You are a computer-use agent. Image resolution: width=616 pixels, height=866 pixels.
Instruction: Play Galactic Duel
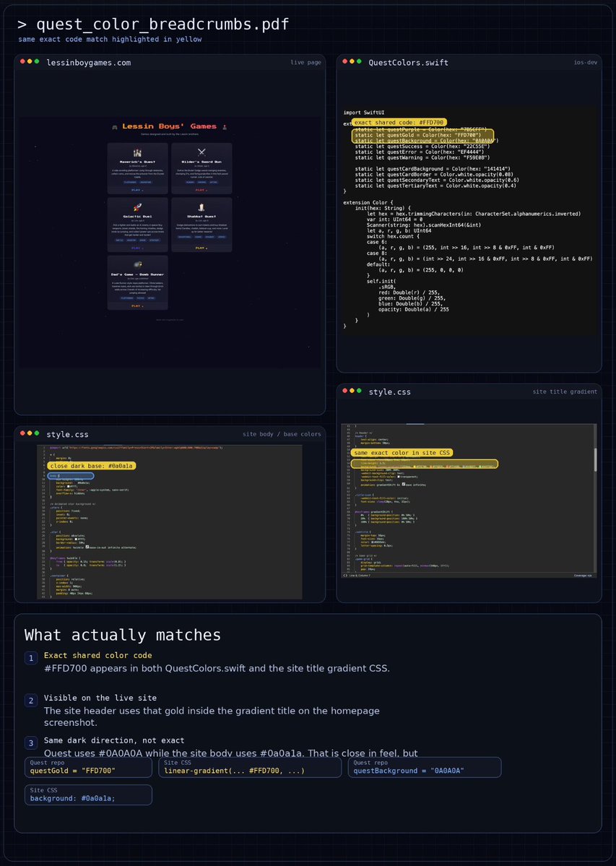click(137, 248)
